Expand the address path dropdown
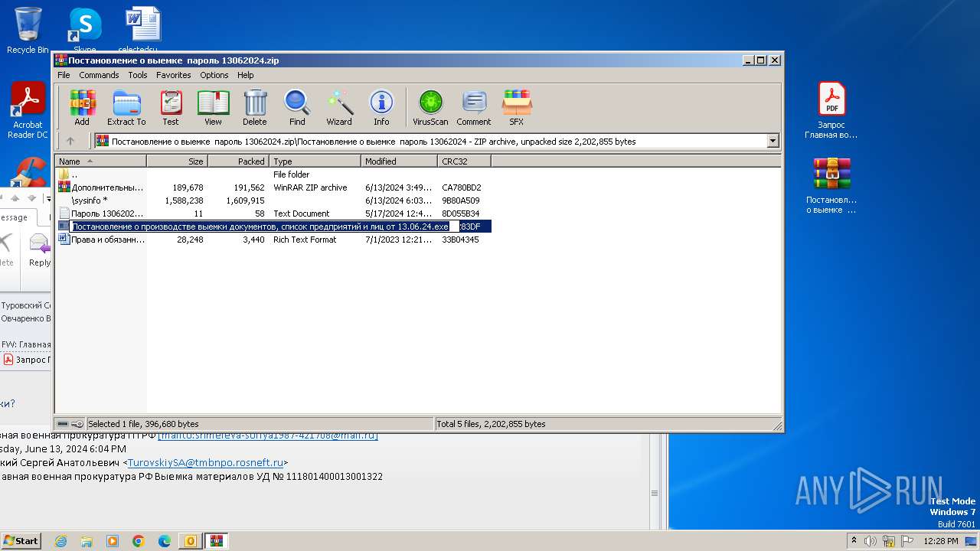980x551 pixels. coord(773,141)
